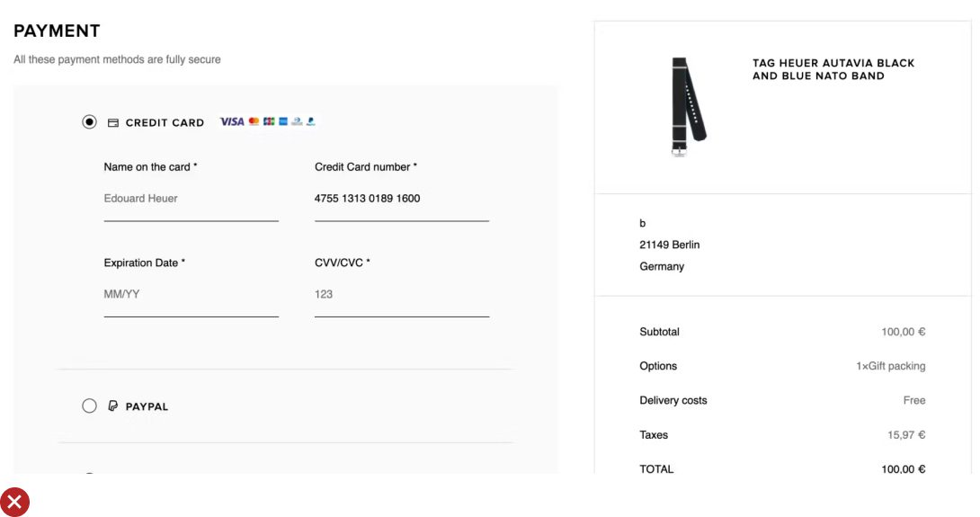Screen dimensions: 980x517
Task: Click the American Express logo
Action: (282, 121)
